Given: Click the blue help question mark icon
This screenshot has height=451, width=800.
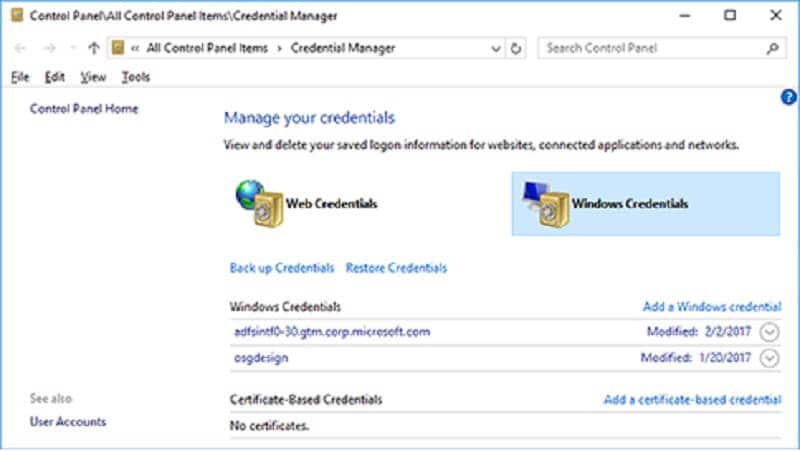Looking at the screenshot, I should point(787,97).
